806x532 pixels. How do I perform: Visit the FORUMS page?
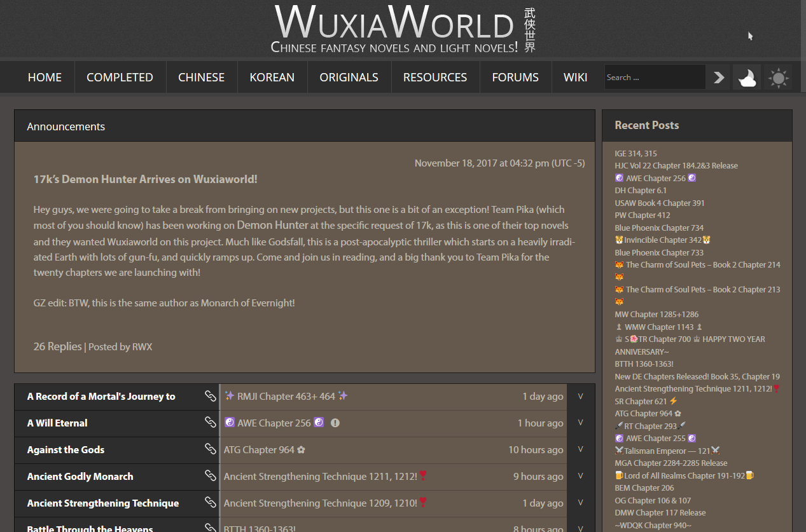coord(515,78)
